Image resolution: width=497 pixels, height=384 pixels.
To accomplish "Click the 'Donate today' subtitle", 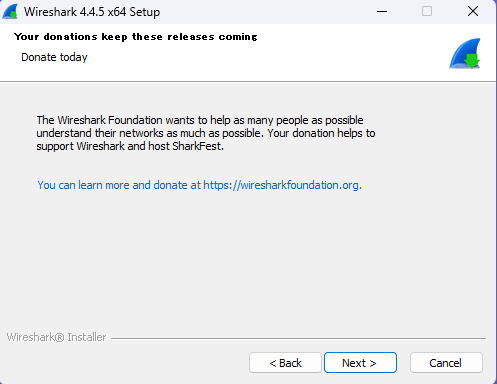I will tap(54, 57).
